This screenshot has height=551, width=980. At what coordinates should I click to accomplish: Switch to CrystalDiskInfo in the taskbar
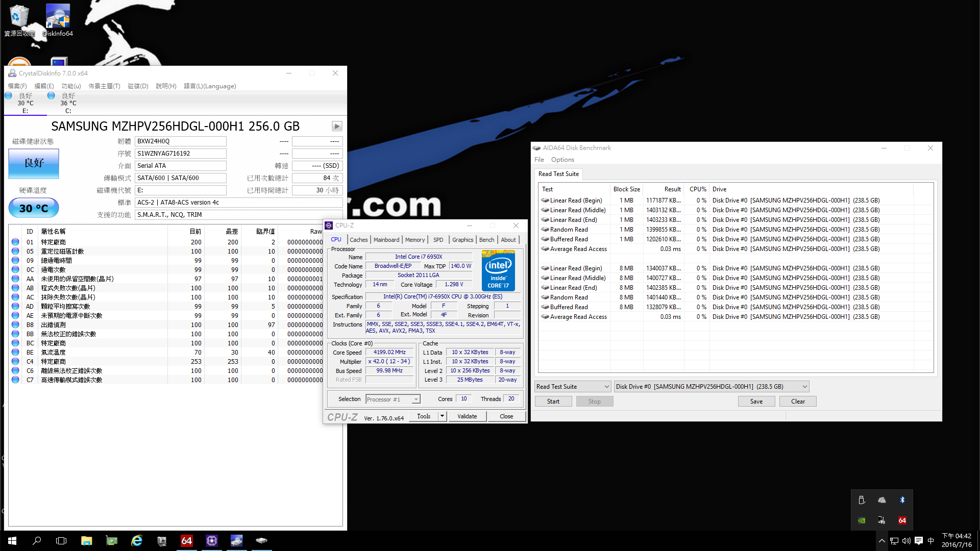click(x=236, y=541)
